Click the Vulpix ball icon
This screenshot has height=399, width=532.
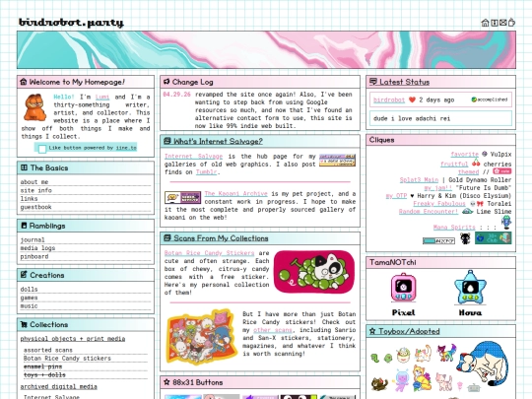485,154
